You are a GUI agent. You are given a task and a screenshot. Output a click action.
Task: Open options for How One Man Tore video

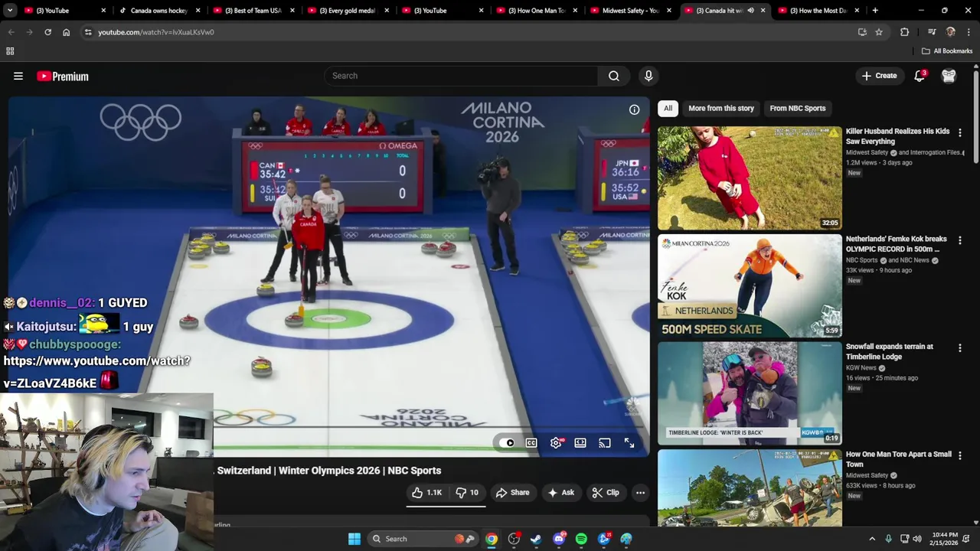960,456
